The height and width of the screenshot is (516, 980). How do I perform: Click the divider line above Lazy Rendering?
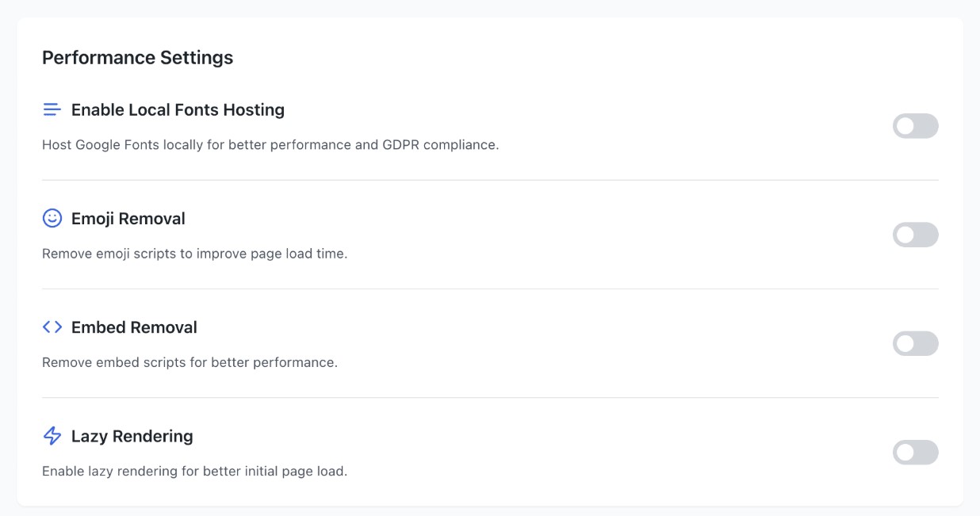click(490, 397)
